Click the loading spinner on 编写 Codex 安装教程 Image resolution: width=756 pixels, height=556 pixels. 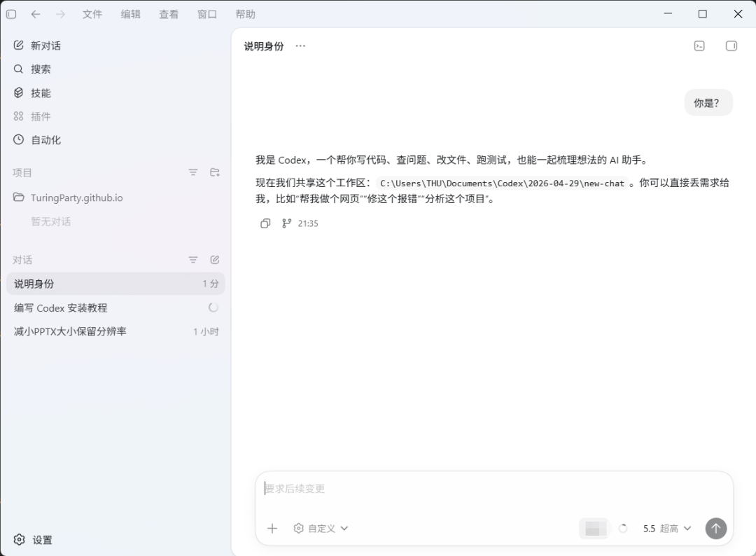213,307
